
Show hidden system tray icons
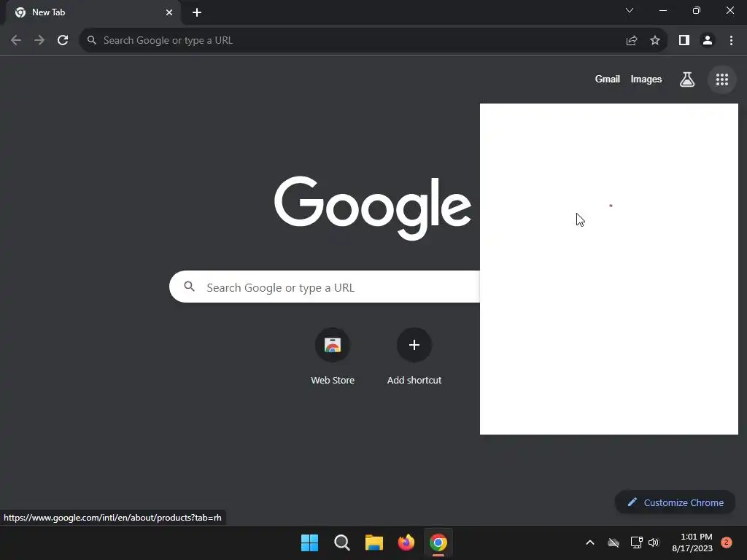point(589,542)
